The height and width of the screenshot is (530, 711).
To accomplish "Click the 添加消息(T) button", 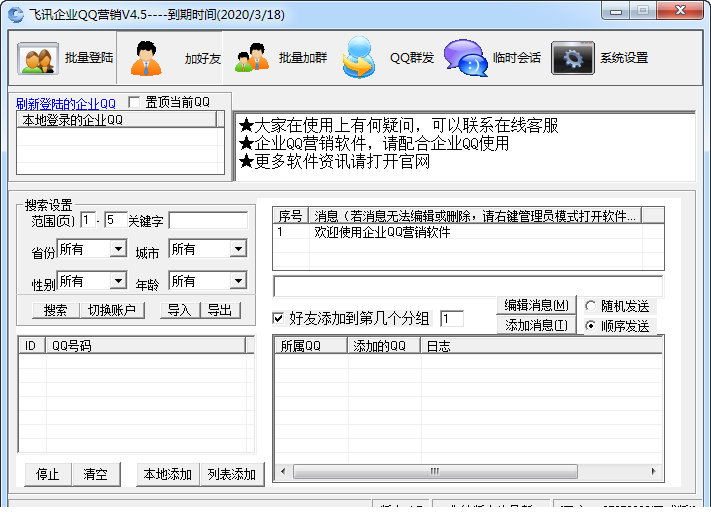I will (x=536, y=325).
